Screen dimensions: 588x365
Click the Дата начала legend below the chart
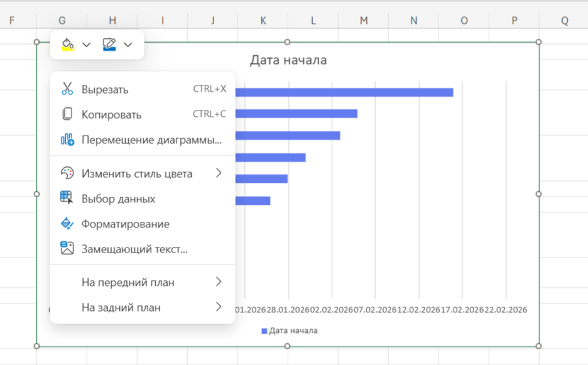click(288, 329)
